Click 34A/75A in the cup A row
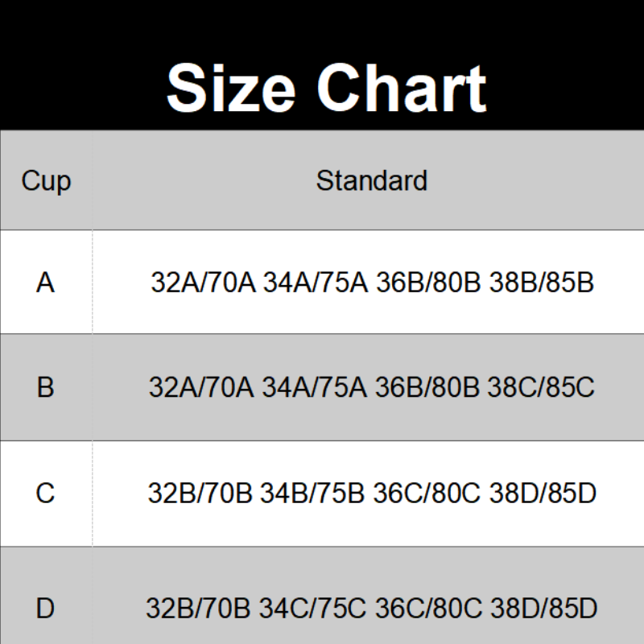The height and width of the screenshot is (644, 644). pyautogui.click(x=315, y=283)
